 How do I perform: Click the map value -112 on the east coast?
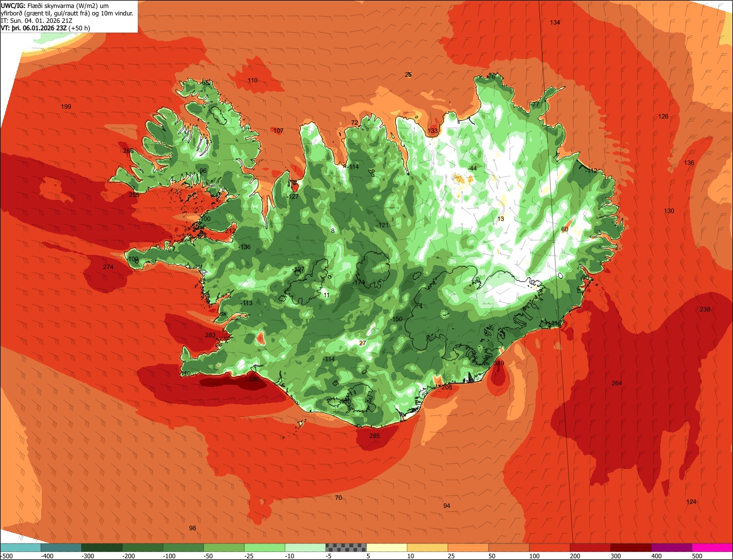tap(591, 171)
